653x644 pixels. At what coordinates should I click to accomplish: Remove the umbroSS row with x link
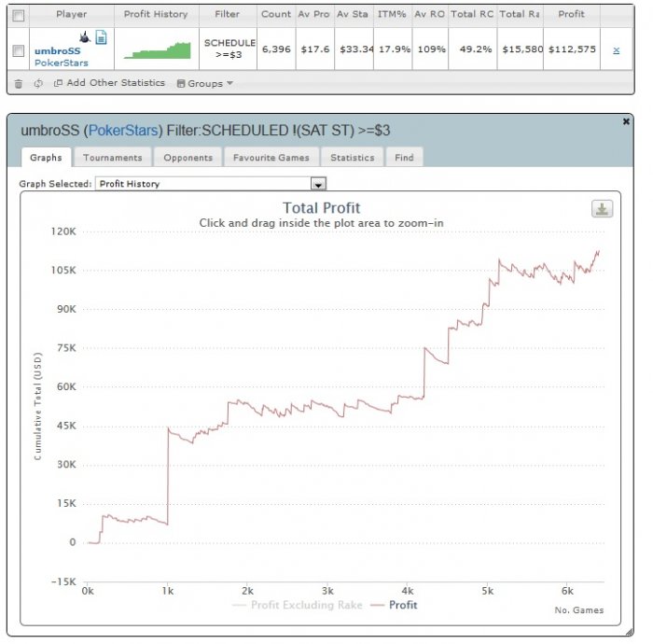pos(617,50)
